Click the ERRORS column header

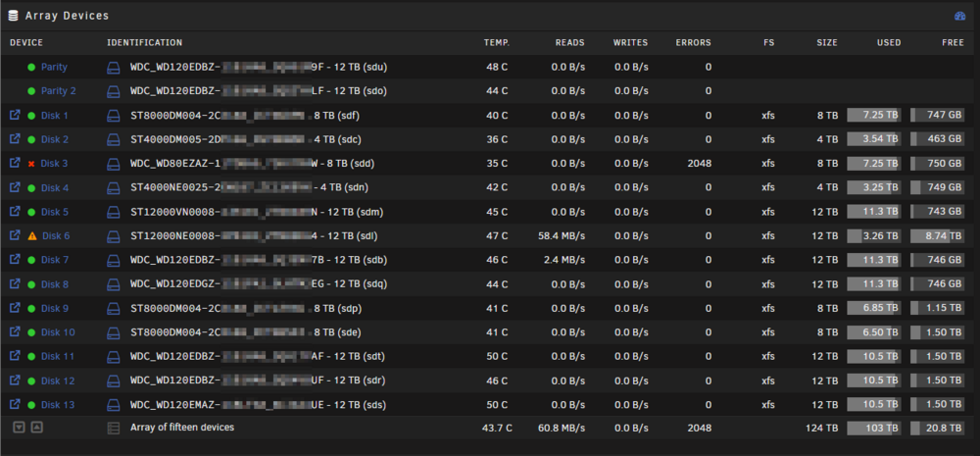(693, 42)
